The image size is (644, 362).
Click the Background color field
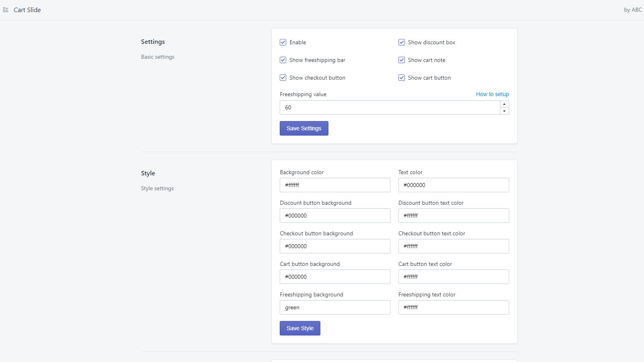pos(335,185)
